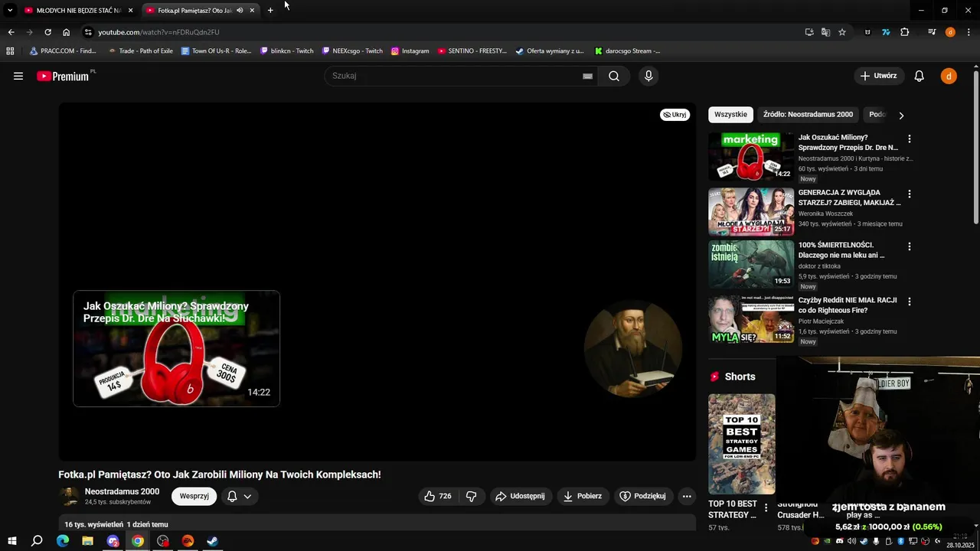The height and width of the screenshot is (551, 980).
Task: Open Chrome home page button
Action: click(x=66, y=32)
